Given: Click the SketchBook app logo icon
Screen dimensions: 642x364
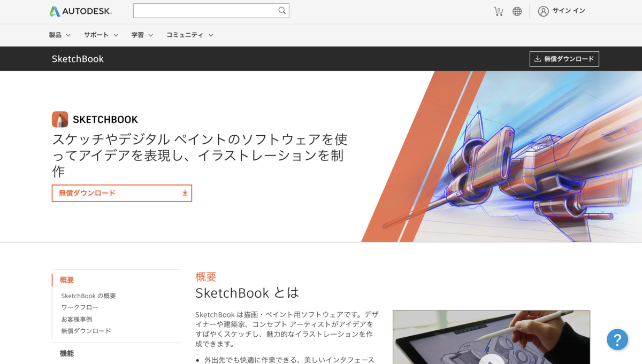Looking at the screenshot, I should point(60,119).
